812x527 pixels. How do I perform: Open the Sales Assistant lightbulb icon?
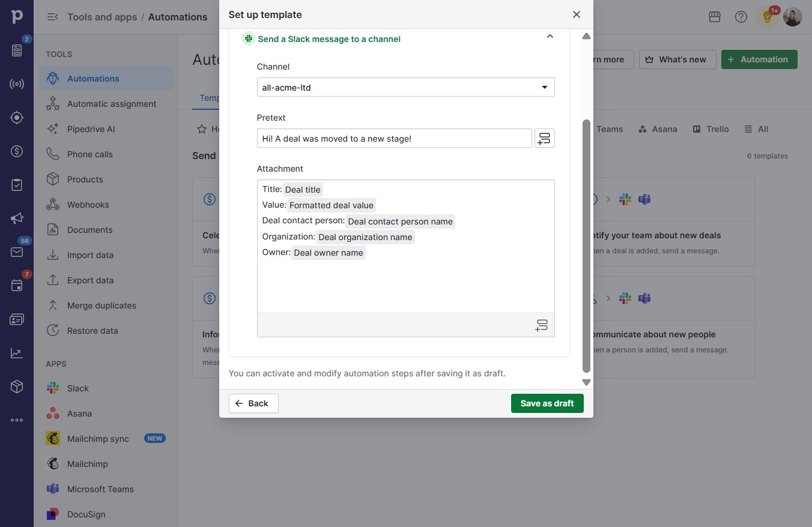click(768, 17)
